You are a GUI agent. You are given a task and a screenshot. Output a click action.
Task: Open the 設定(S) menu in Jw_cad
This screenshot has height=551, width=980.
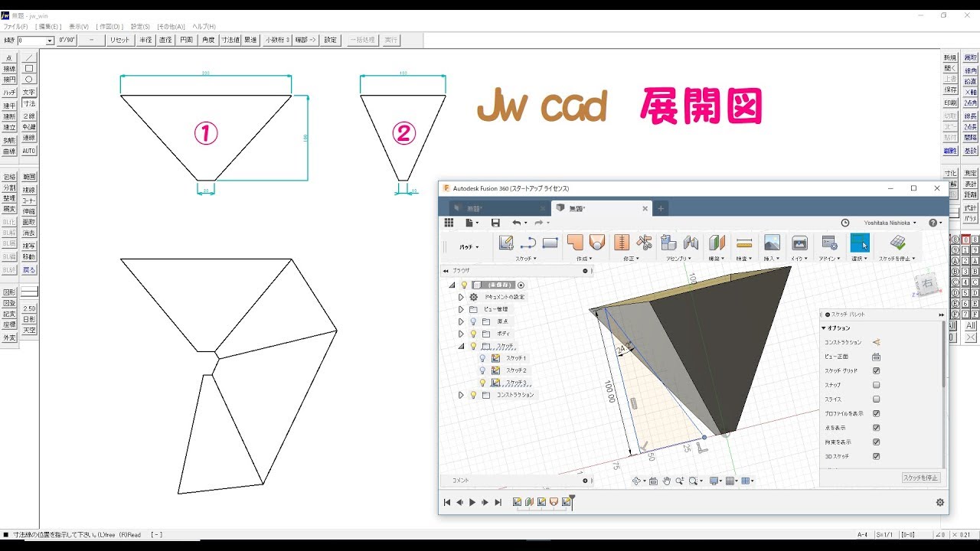[141, 26]
